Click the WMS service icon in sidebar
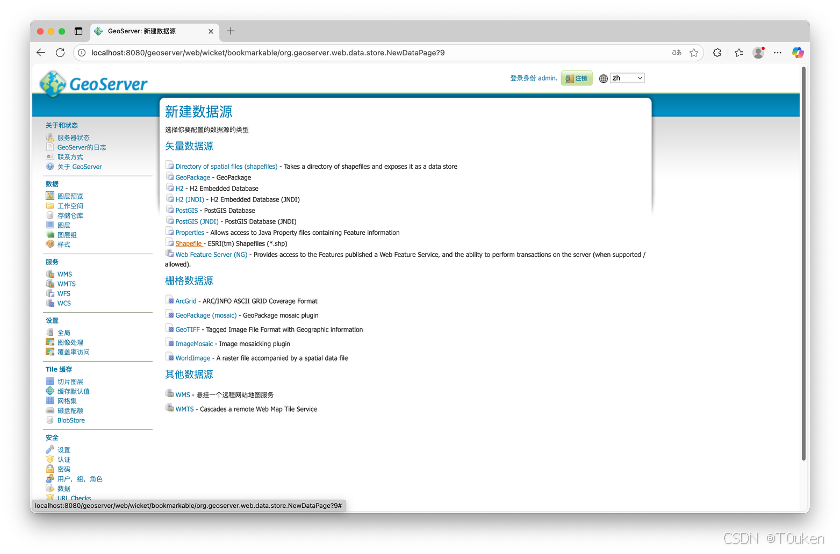The image size is (840, 554). pos(50,274)
